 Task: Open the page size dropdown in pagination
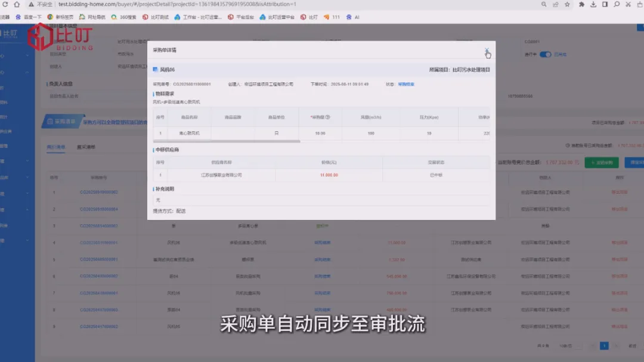[x=570, y=346]
